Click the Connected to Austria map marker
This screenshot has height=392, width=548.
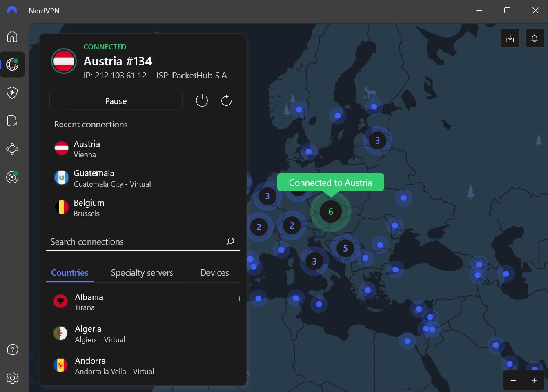330,212
